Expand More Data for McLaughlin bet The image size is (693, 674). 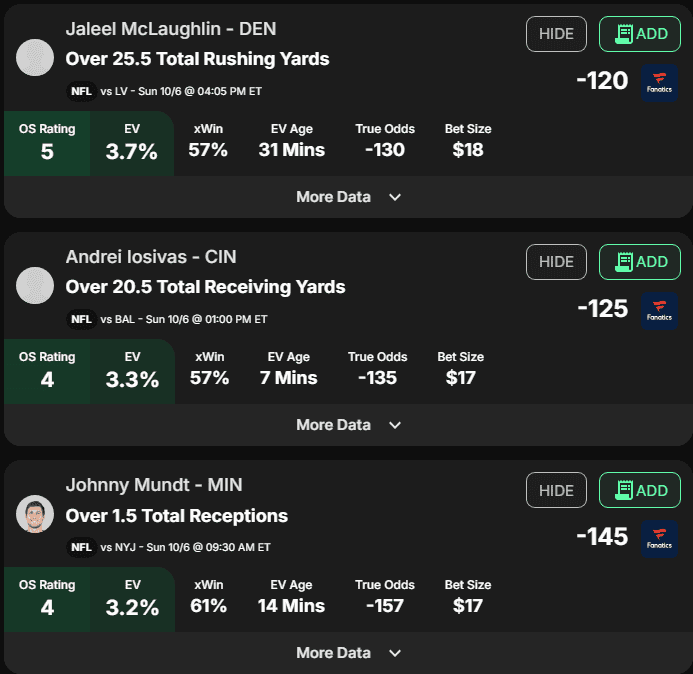click(347, 197)
